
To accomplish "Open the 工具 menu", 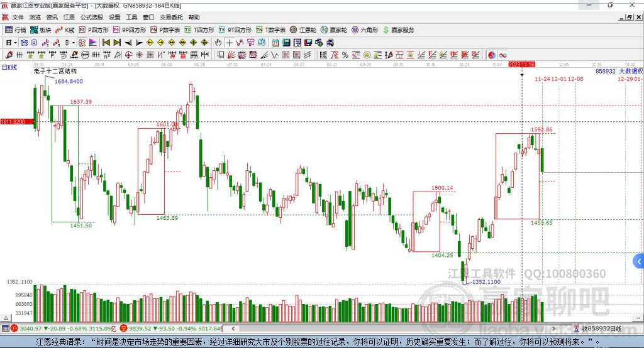I will point(131,17).
